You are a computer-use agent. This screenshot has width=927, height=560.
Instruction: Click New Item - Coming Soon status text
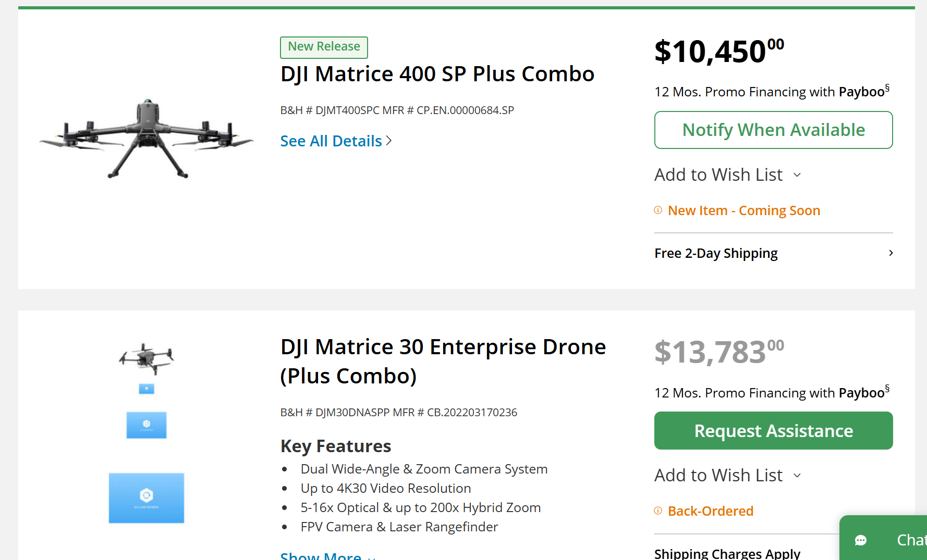click(743, 210)
